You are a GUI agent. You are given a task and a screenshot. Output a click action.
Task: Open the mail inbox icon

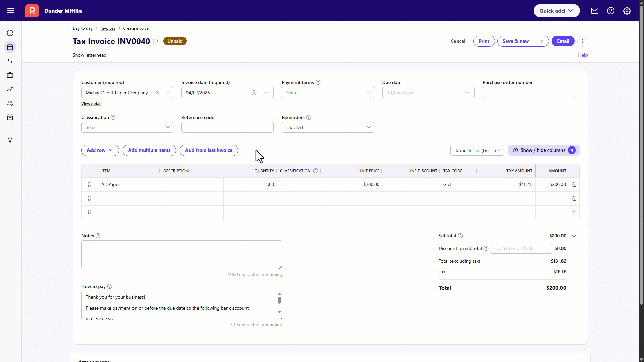(x=594, y=11)
